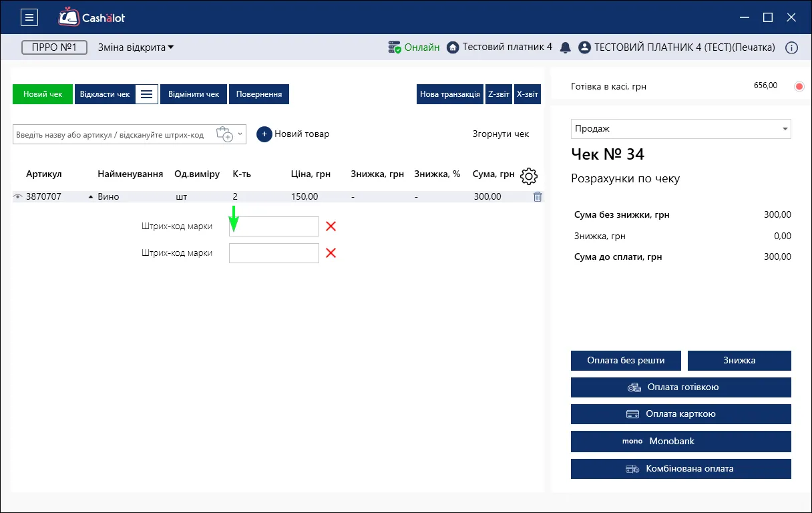Image resolution: width=812 pixels, height=513 pixels.
Task: Collapse the Вино row details arrow
Action: 91,197
